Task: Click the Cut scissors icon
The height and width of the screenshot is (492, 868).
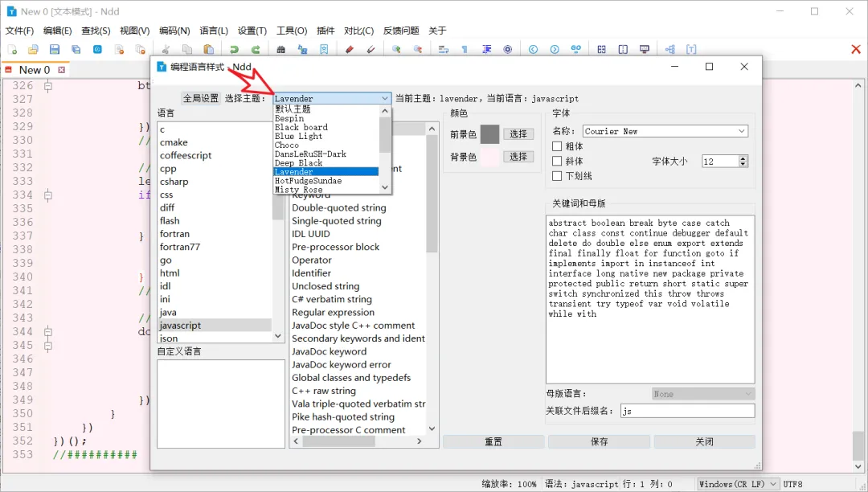Action: point(166,49)
